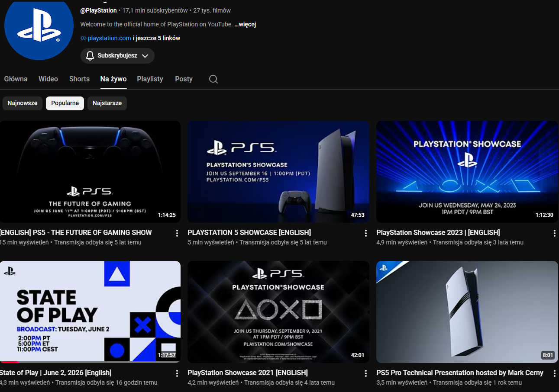Screen dimensions: 559x392
Task: Switch to the Główna tab
Action: (x=16, y=79)
